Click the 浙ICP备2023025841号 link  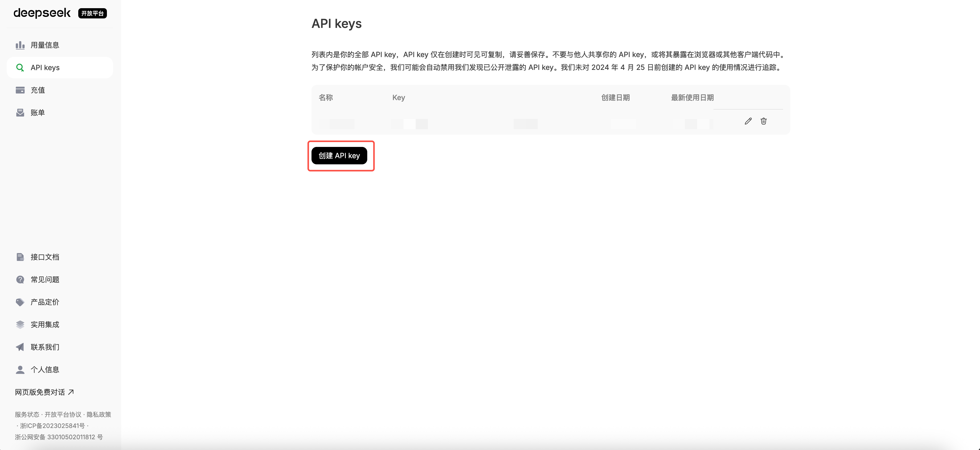(x=52, y=426)
